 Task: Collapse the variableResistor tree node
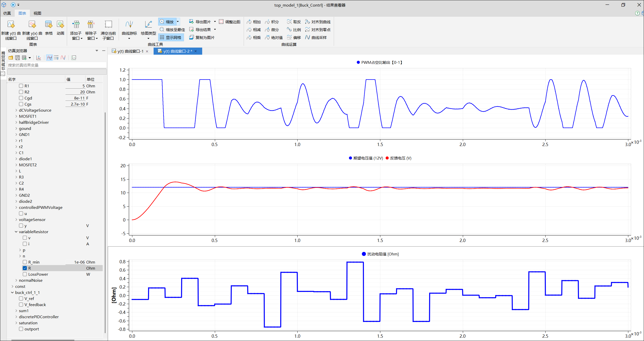[x=16, y=232]
